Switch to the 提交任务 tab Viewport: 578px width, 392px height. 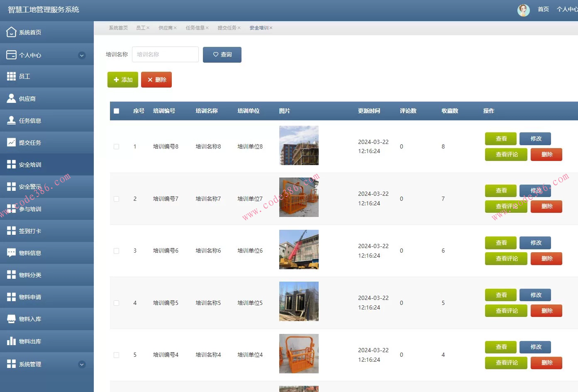227,27
